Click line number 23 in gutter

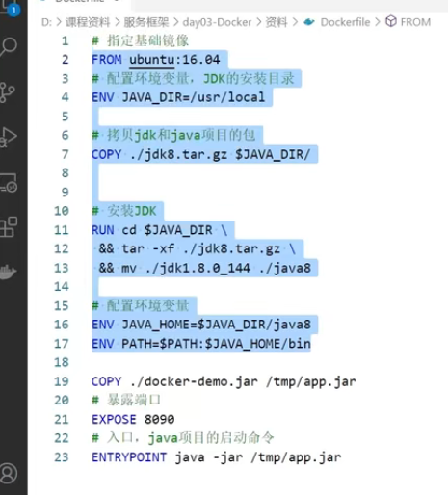pos(62,457)
